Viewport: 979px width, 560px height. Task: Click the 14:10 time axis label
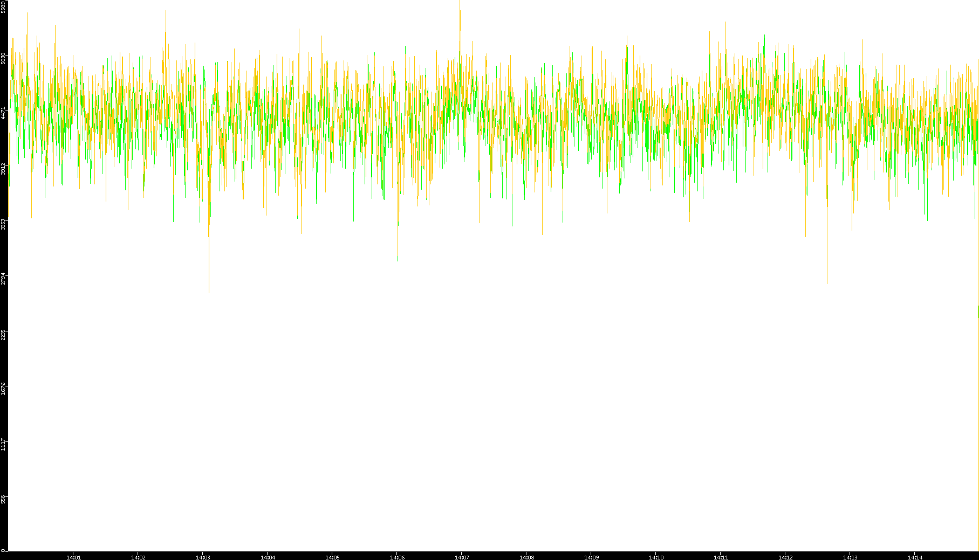click(x=656, y=557)
